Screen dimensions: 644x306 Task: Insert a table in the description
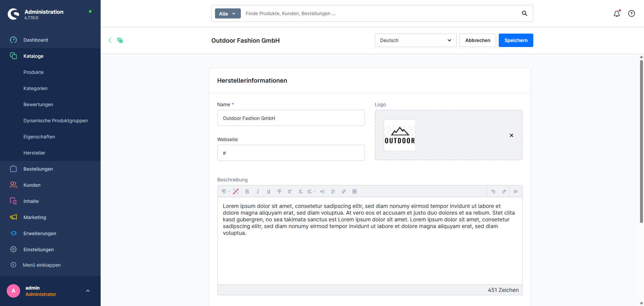click(355, 191)
